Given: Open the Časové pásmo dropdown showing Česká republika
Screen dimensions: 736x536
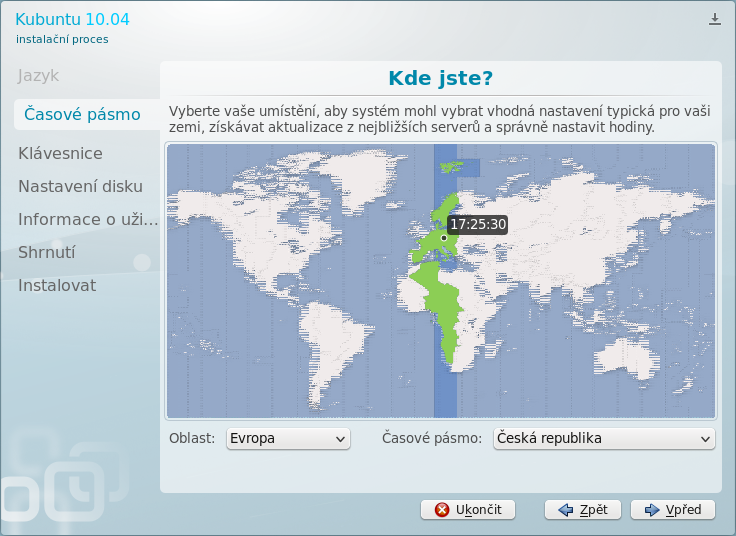Looking at the screenshot, I should 604,438.
